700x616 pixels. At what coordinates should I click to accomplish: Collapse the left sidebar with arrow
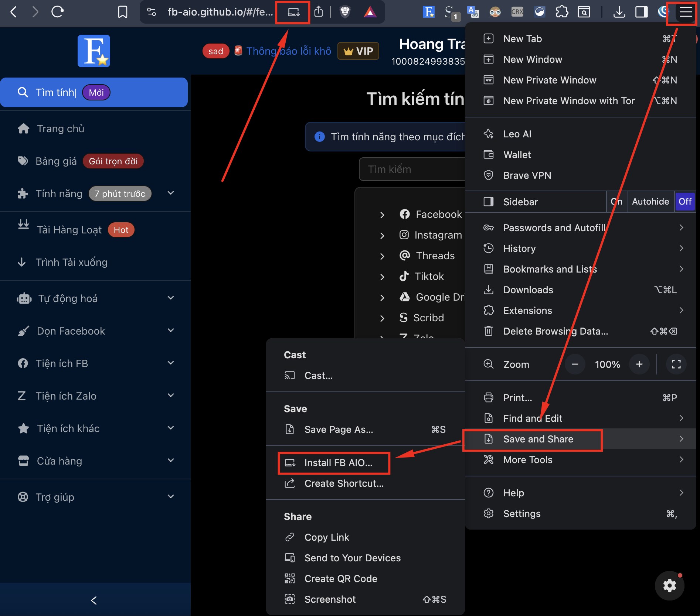tap(94, 600)
